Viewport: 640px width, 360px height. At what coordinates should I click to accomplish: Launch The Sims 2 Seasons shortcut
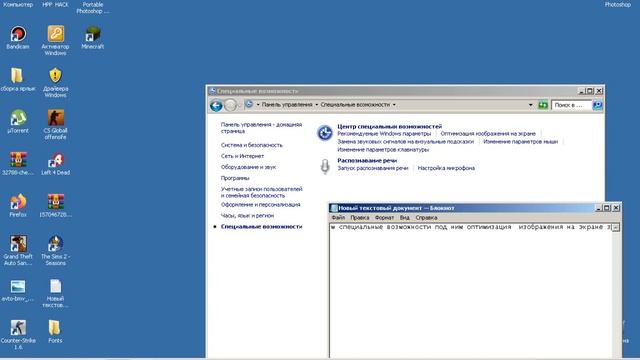56,244
